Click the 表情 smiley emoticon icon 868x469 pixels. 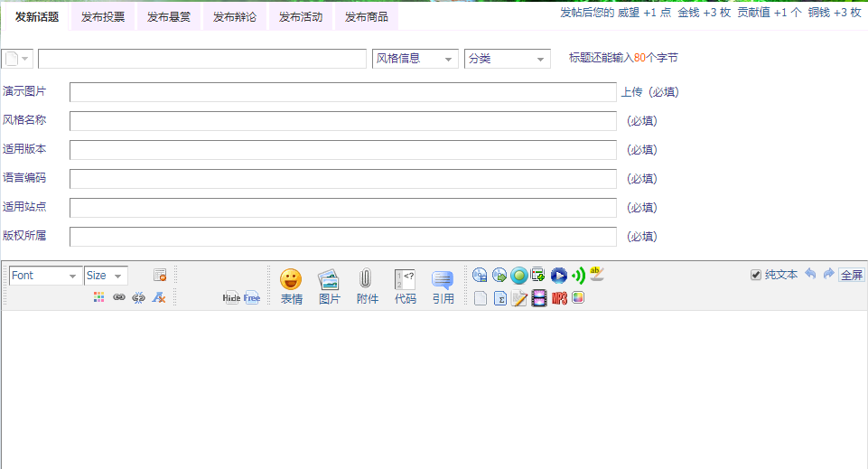(290, 279)
